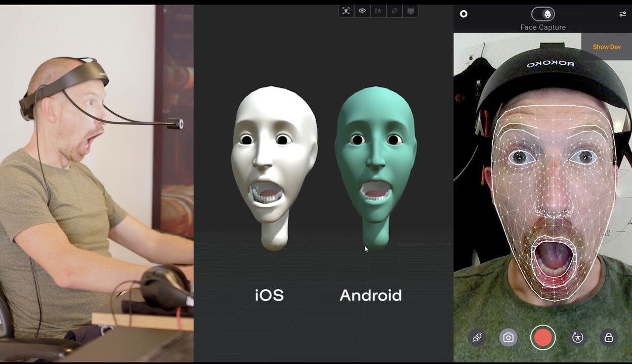Click the camera switch icon button
632x364 pixels.
pos(509,338)
